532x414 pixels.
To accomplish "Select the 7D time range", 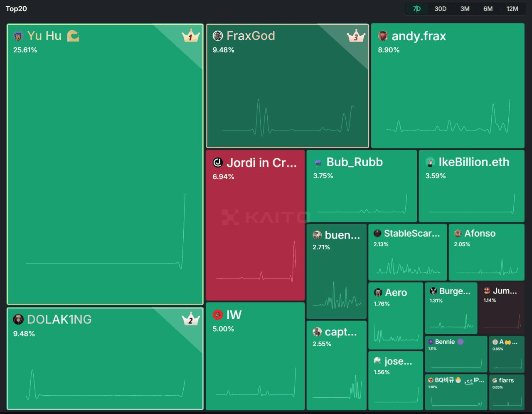I will pyautogui.click(x=417, y=9).
